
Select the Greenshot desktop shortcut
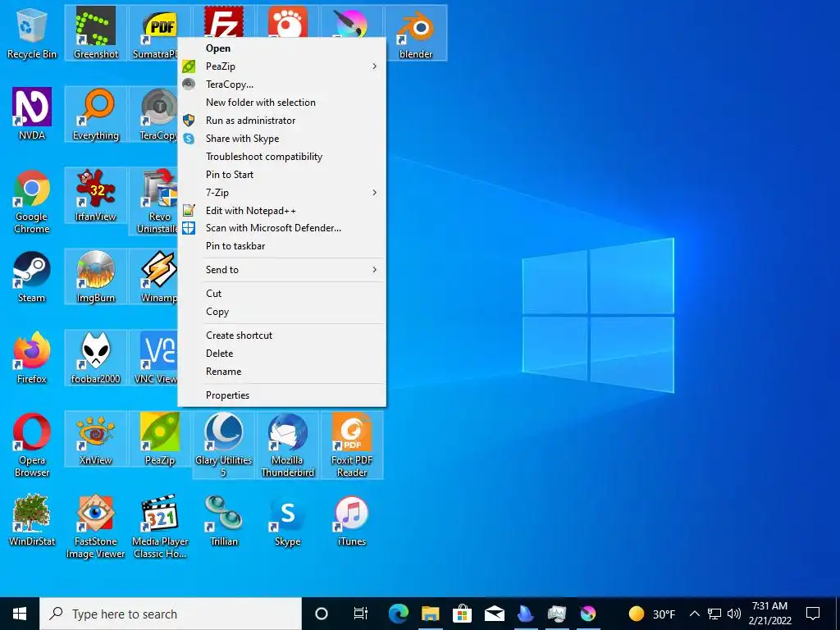coord(96,33)
